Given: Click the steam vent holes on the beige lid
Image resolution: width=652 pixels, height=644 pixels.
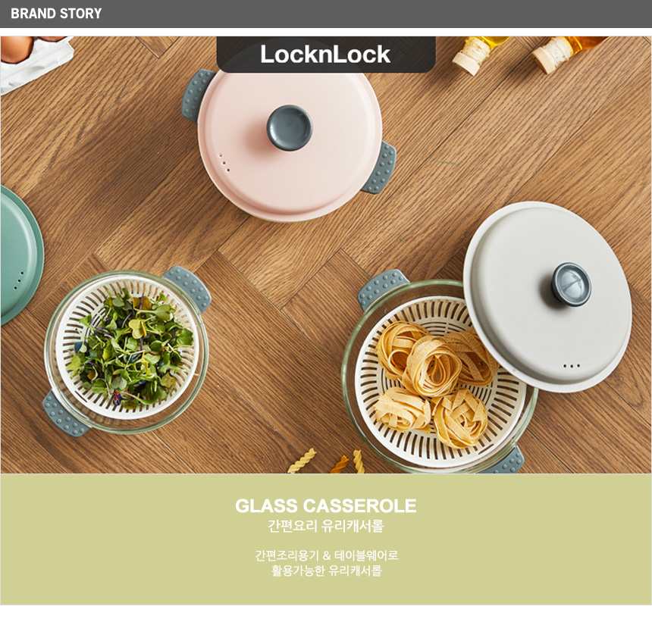Looking at the screenshot, I should coord(572,366).
